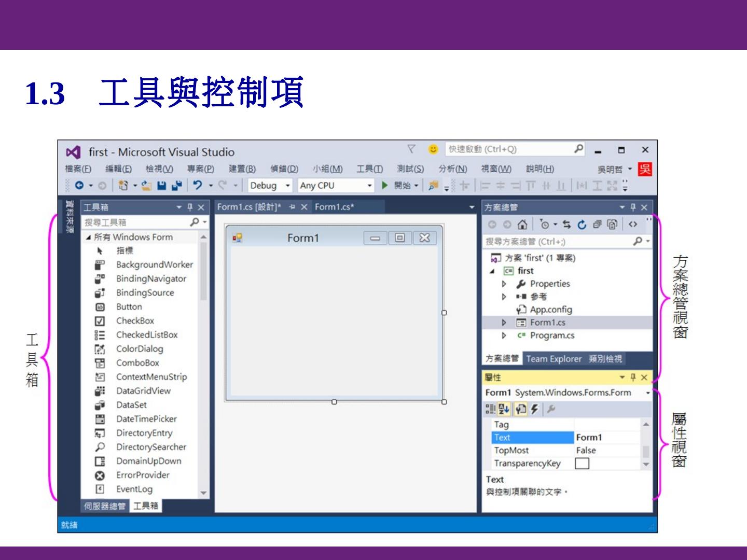Click the Home icon in Solution Explorer toolbar
The width and height of the screenshot is (747, 560).
pyautogui.click(x=522, y=225)
